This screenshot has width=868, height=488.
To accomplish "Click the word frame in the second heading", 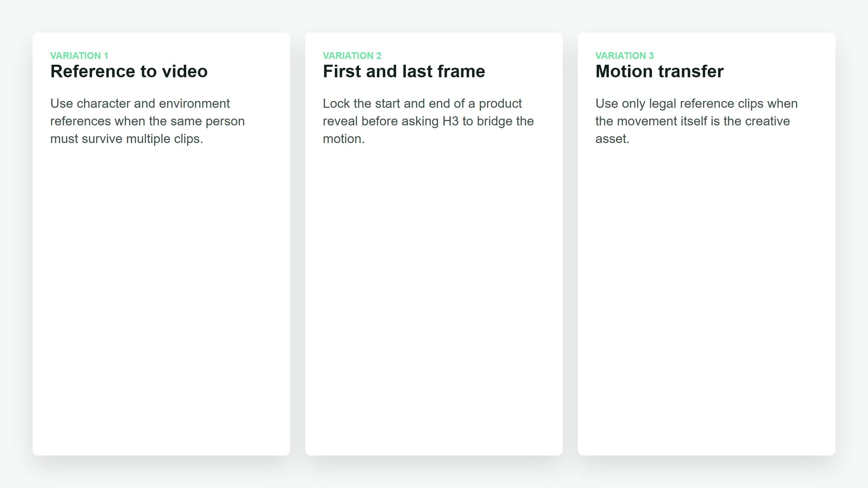I will click(x=461, y=72).
